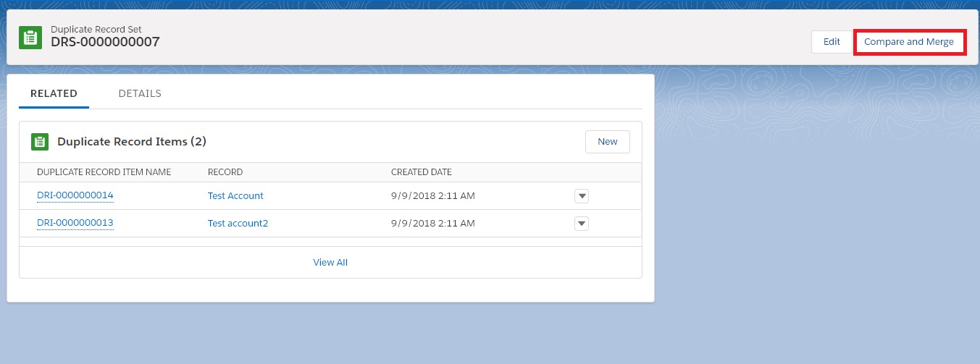Click created date of Test account2 row
This screenshot has height=364, width=980.
point(433,223)
